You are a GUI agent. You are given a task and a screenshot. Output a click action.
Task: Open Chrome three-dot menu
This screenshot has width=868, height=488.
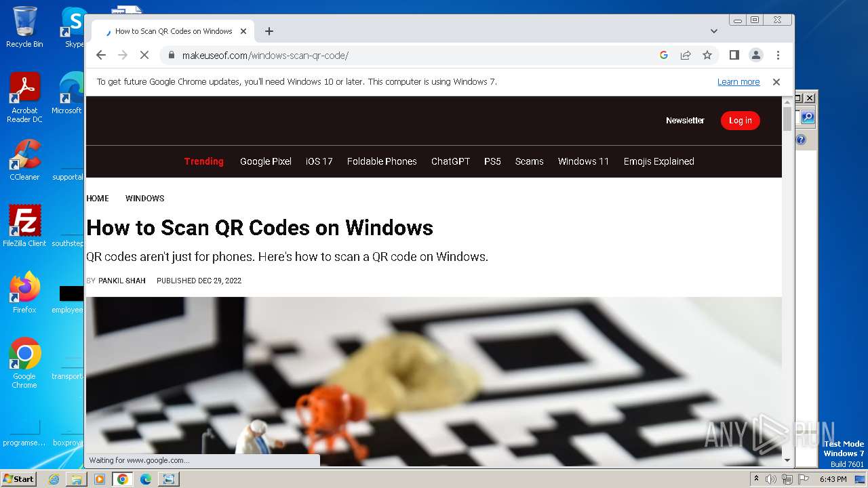point(778,55)
